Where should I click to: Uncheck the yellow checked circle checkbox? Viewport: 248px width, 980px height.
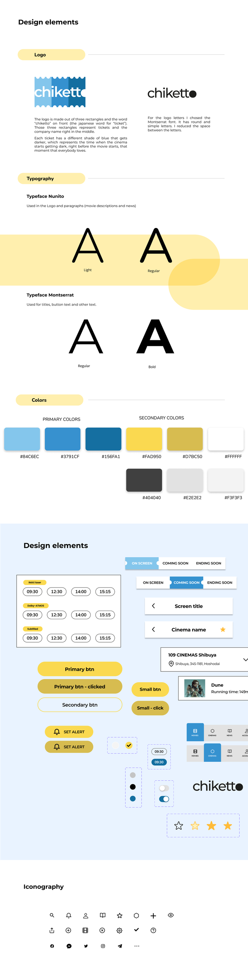point(129,745)
